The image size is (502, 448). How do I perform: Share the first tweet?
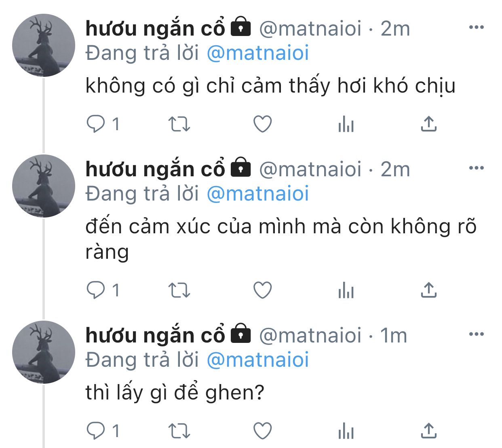click(x=429, y=124)
